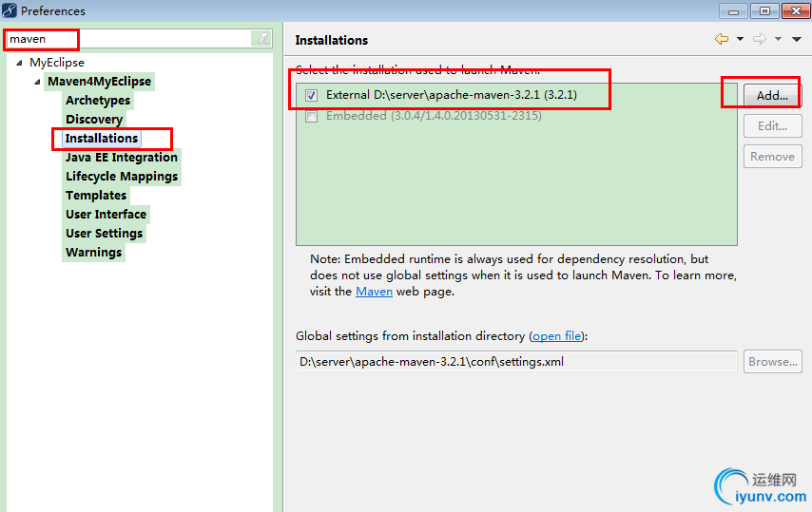Open the Warnings preference page
This screenshot has width=812, height=512.
point(94,253)
